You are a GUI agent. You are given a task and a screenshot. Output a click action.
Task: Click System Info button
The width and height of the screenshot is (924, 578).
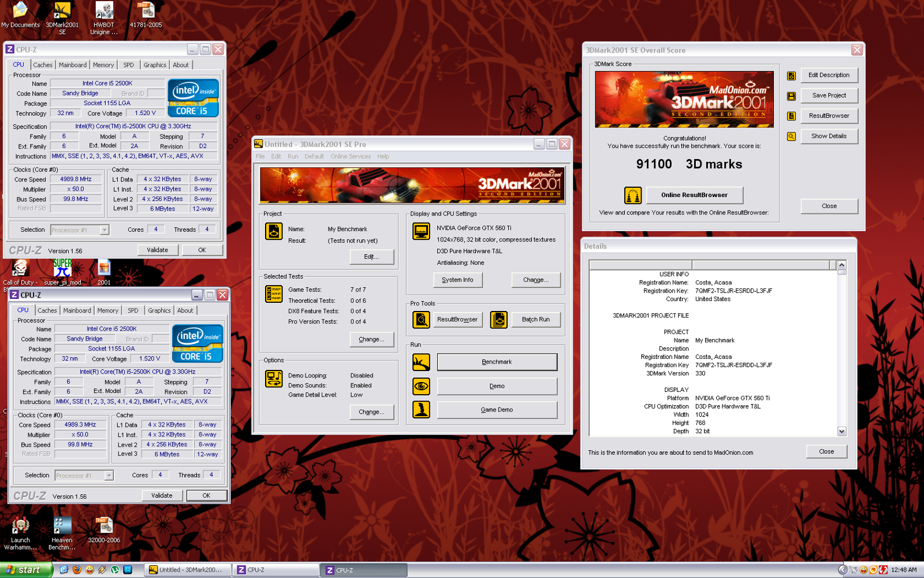457,280
